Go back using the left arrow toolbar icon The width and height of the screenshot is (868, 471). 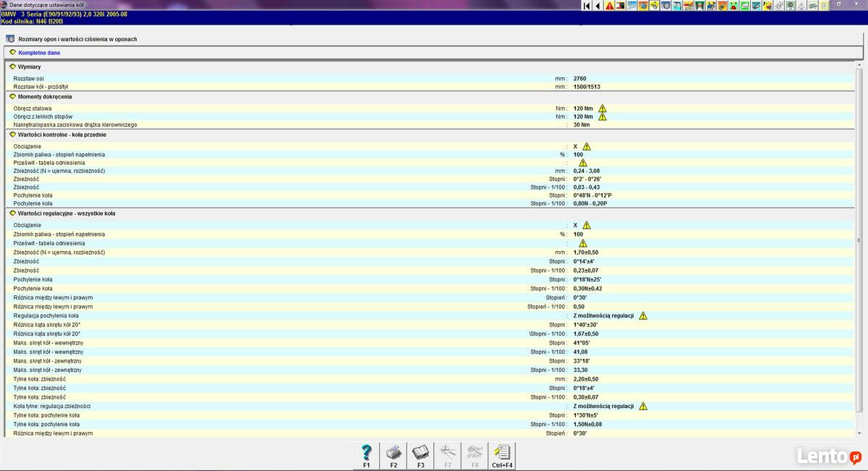(597, 6)
